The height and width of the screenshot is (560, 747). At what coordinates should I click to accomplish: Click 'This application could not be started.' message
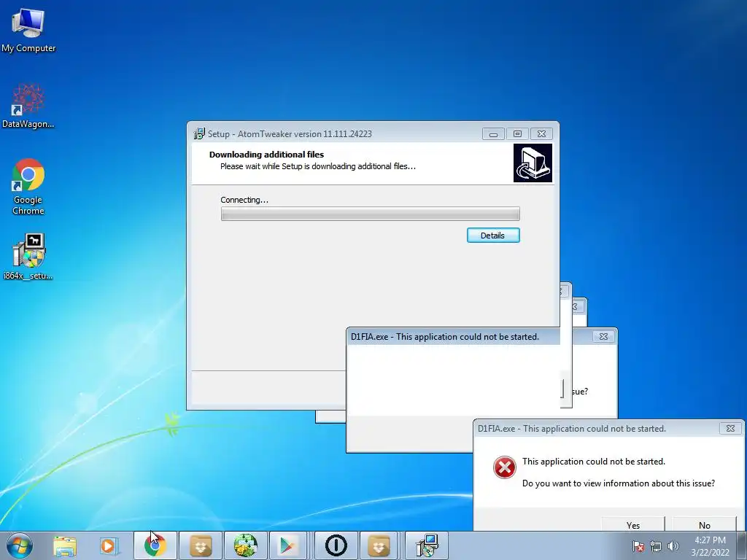pos(594,462)
